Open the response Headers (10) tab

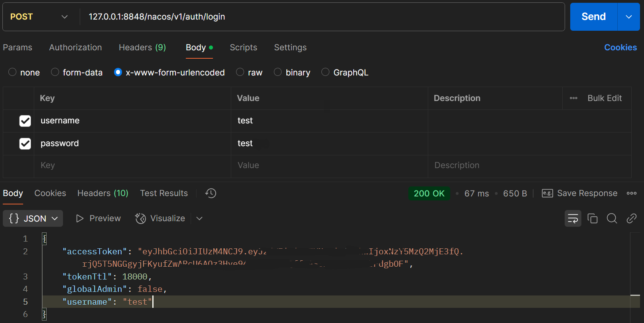coord(103,193)
